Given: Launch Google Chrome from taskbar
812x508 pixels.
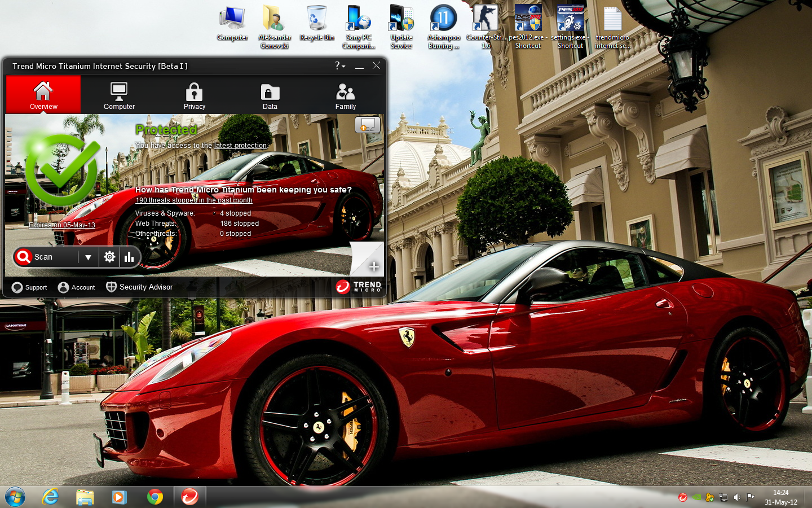Looking at the screenshot, I should pyautogui.click(x=155, y=497).
